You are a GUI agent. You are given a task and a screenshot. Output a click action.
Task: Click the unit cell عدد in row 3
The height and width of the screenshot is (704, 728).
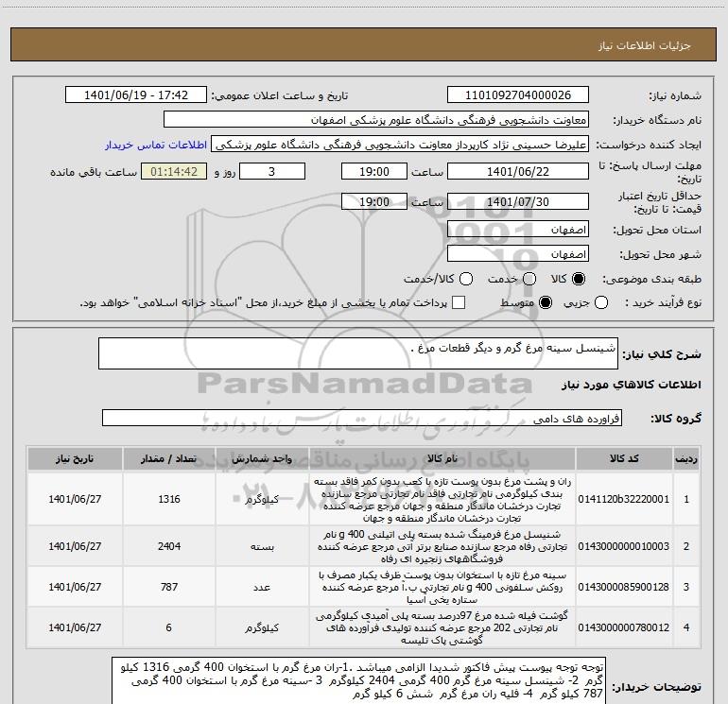coord(262,587)
